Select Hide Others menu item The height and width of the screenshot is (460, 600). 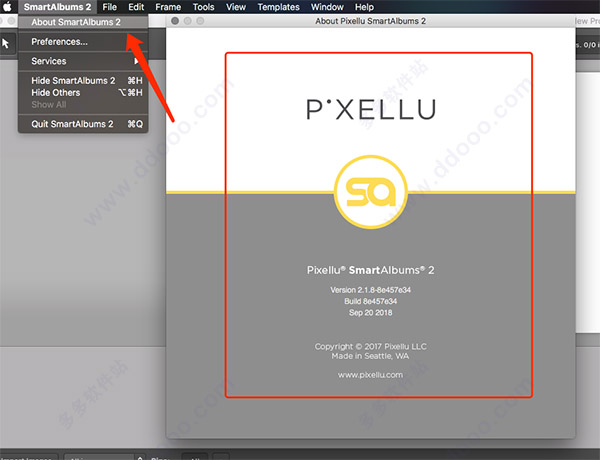click(83, 93)
